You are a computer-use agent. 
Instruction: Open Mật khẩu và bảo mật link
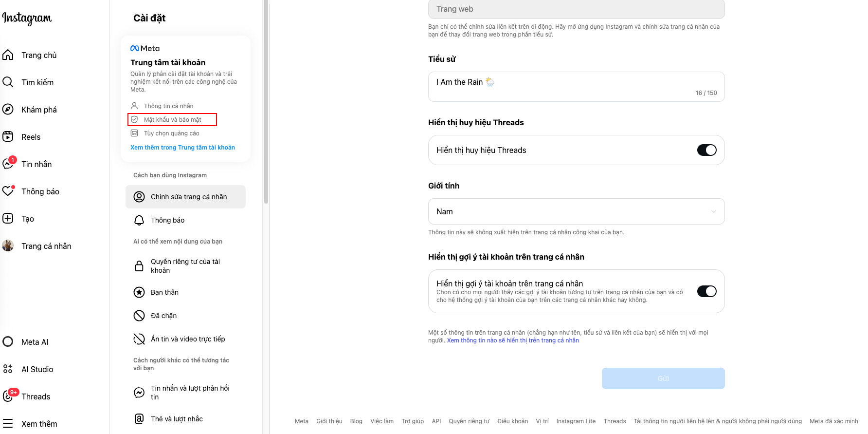point(172,119)
